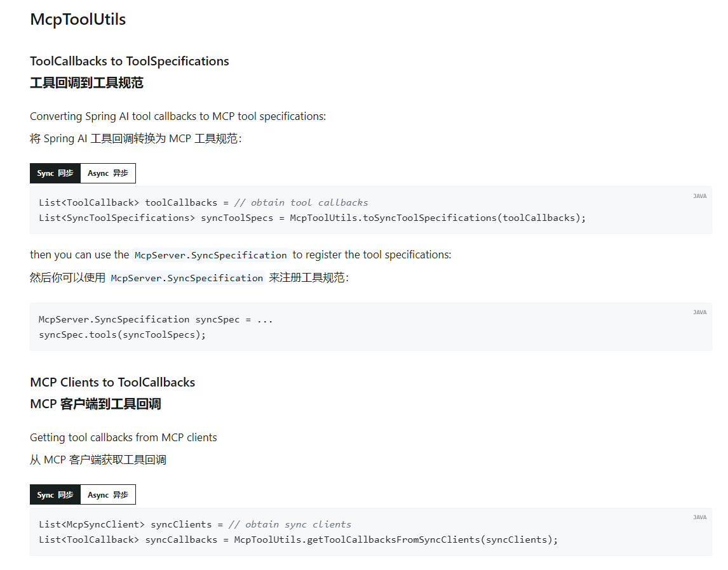Click the syncSpec.tools(syncToolSpecs) code line

[123, 335]
